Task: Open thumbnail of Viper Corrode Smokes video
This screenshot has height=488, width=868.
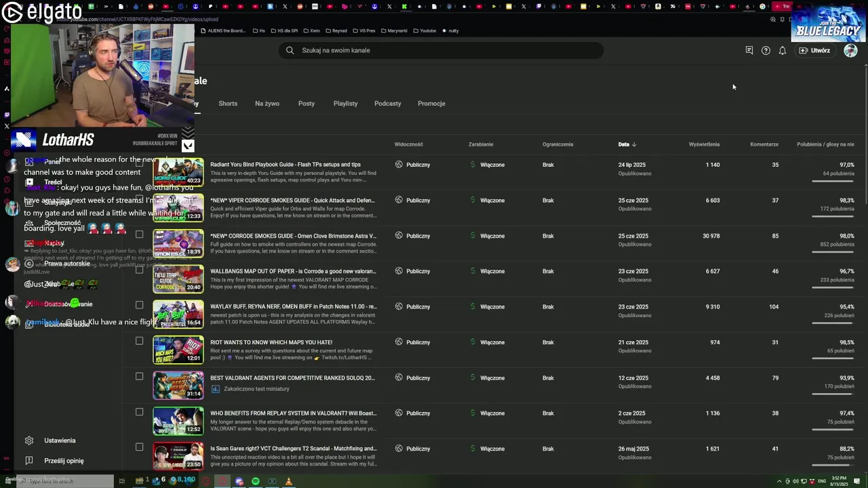Action: [x=178, y=207]
